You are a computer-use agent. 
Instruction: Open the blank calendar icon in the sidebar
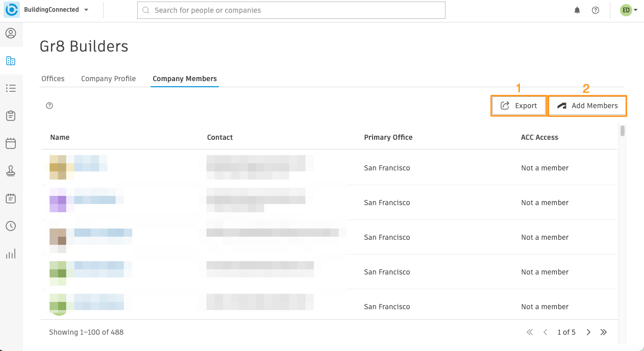(11, 143)
